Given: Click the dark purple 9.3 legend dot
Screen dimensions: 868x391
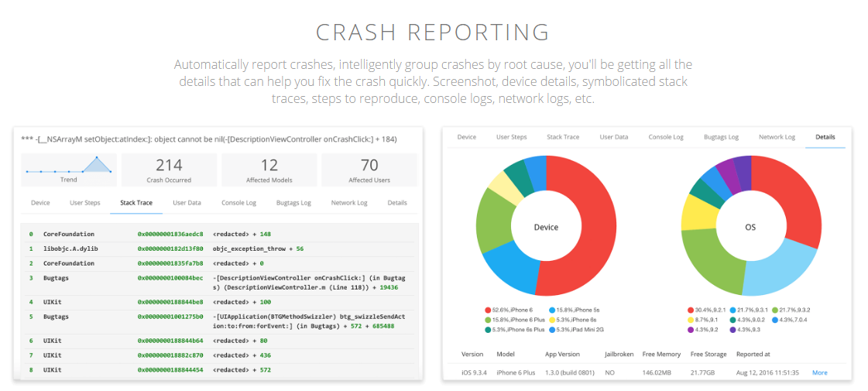Looking at the screenshot, I should point(733,330).
